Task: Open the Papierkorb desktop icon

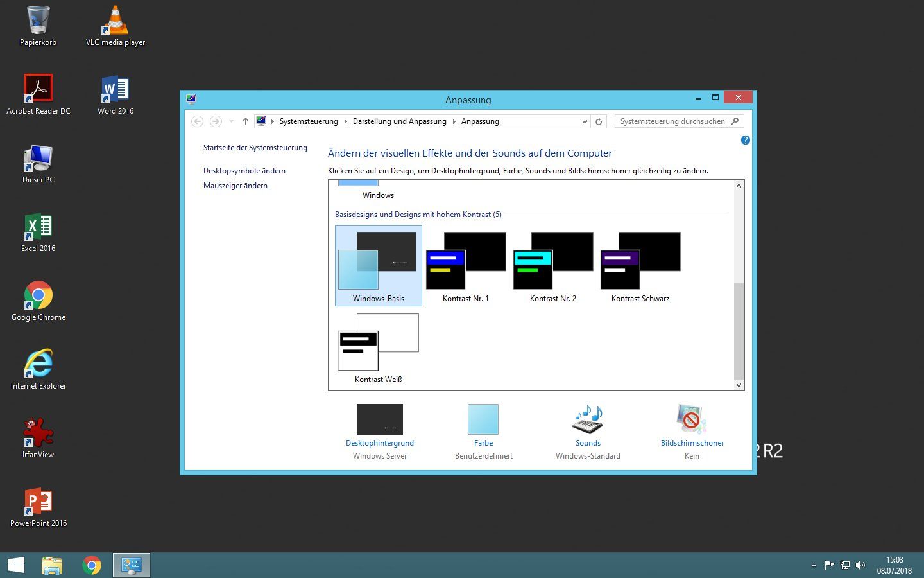Action: tap(38, 26)
